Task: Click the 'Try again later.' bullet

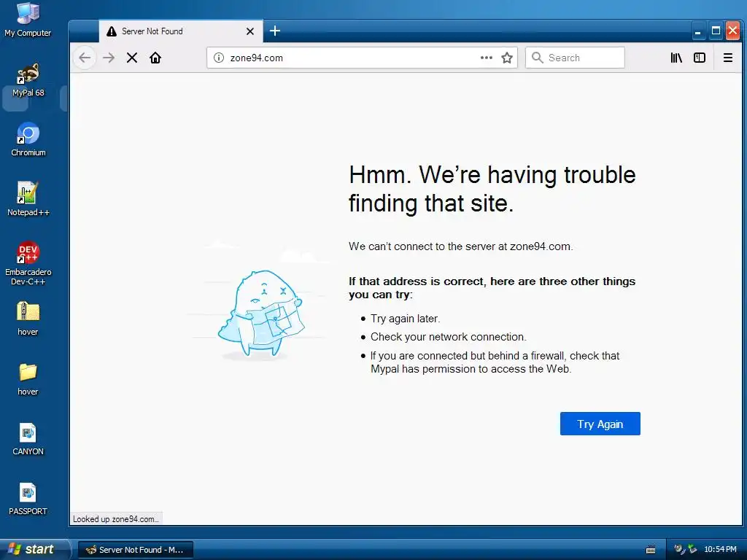Action: pyautogui.click(x=405, y=319)
